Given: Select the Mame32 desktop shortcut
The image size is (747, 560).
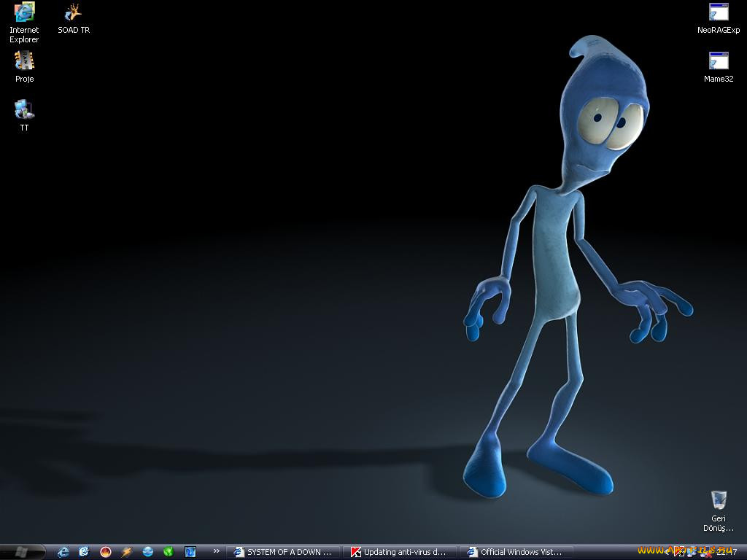Looking at the screenshot, I should coord(719,67).
